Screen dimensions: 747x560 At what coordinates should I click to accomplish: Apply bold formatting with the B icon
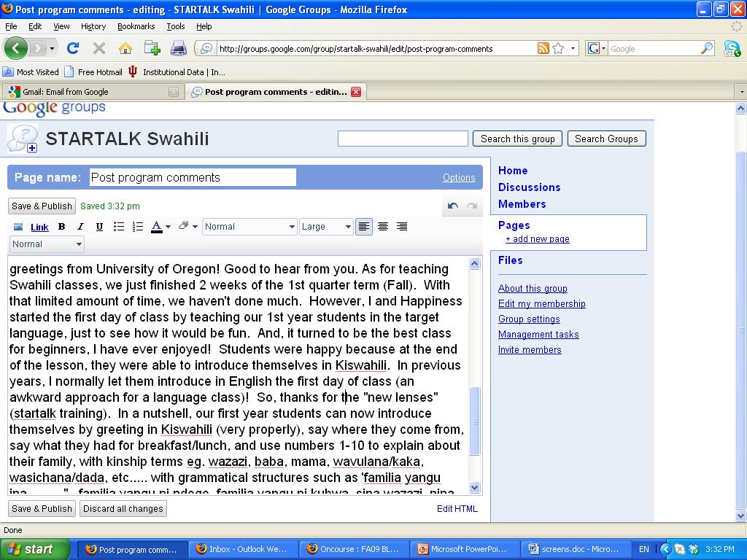click(61, 227)
